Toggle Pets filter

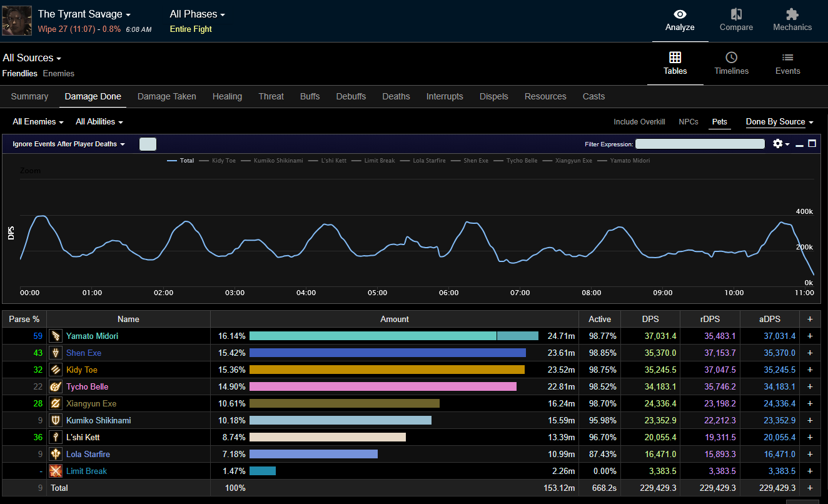[720, 122]
